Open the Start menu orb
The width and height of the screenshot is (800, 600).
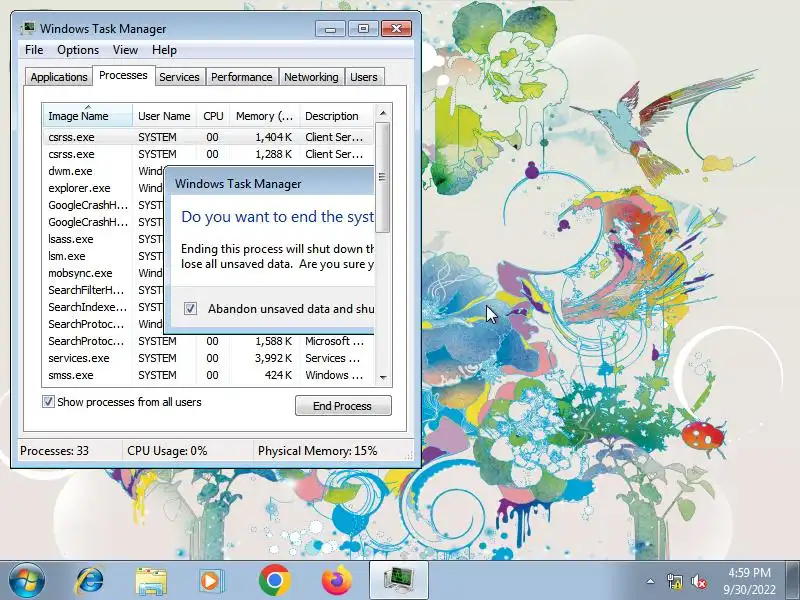click(27, 581)
